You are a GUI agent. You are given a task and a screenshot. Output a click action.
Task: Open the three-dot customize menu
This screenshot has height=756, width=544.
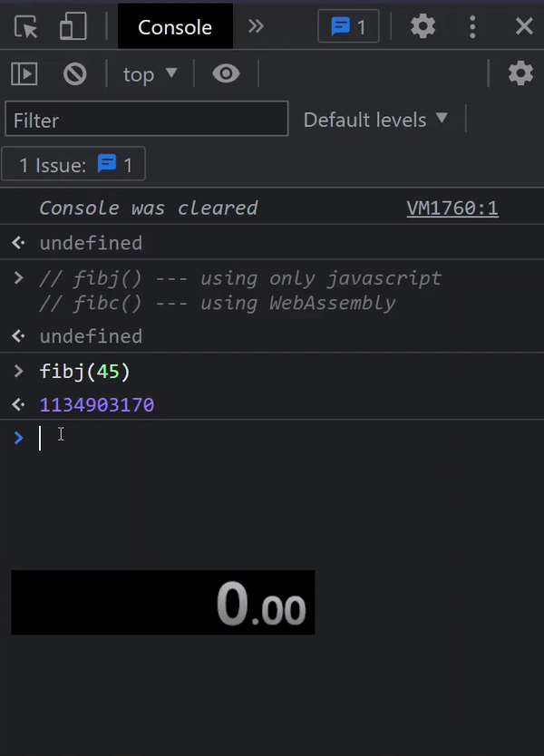472,26
